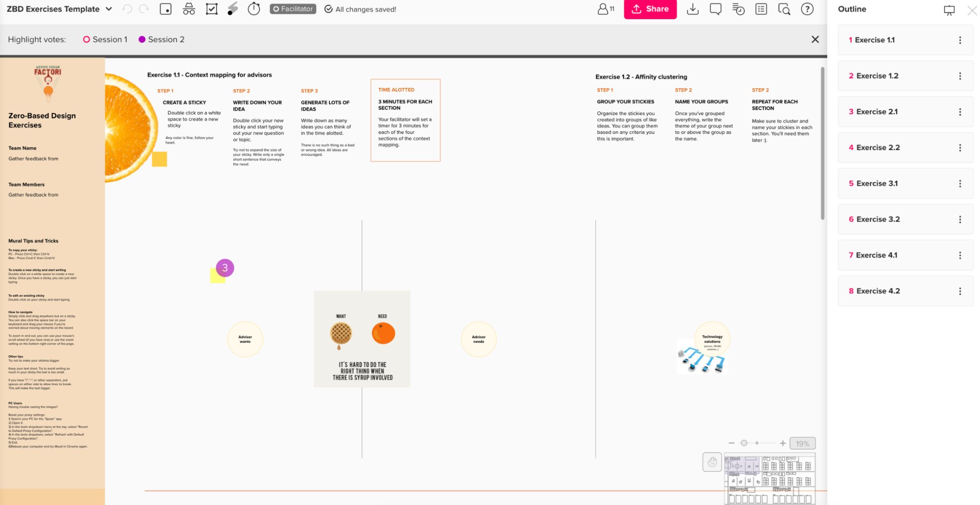Image resolution: width=980 pixels, height=505 pixels.
Task: Open the help question mark icon
Action: [x=807, y=9]
